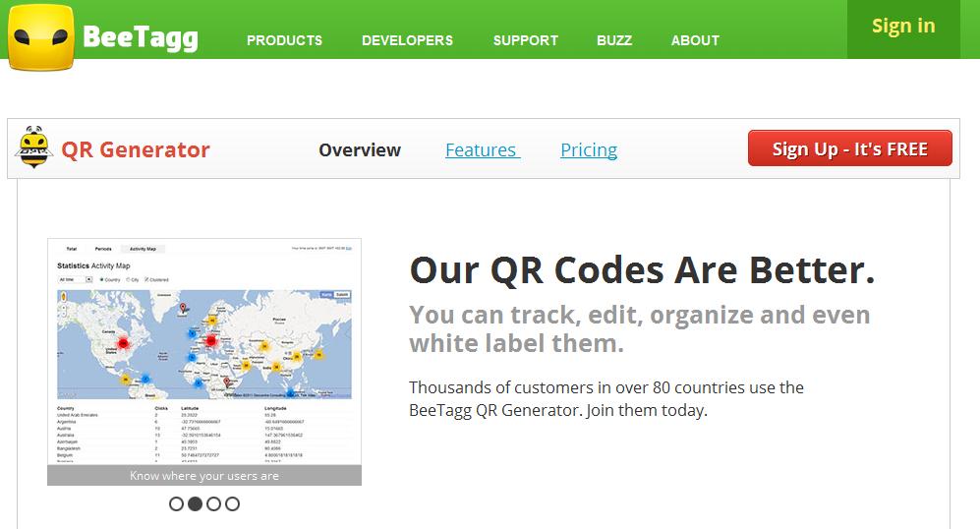Open the About menu

[695, 40]
